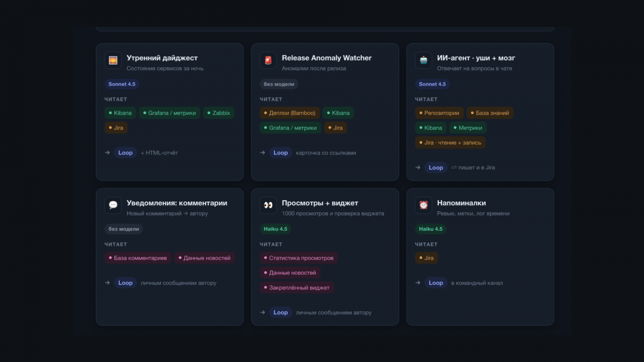Viewport: 644px width, 362px height.
Task: Click the alarm clock icon of Напоминалки
Action: coord(424,205)
